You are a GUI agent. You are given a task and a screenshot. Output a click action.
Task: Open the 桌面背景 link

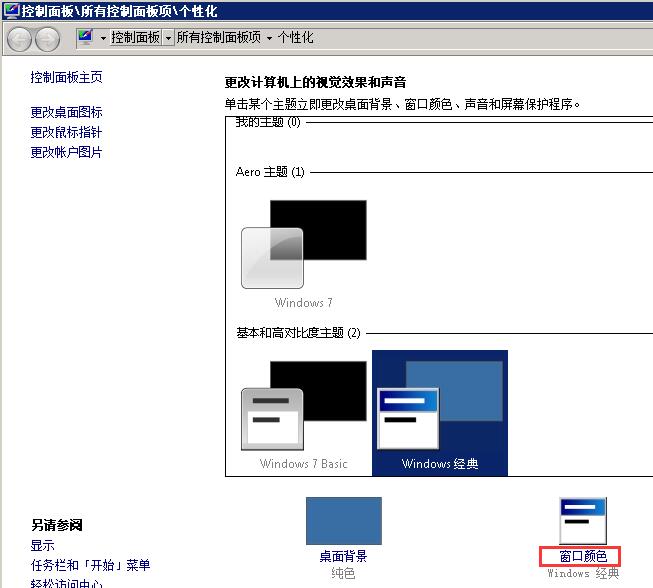pyautogui.click(x=343, y=556)
